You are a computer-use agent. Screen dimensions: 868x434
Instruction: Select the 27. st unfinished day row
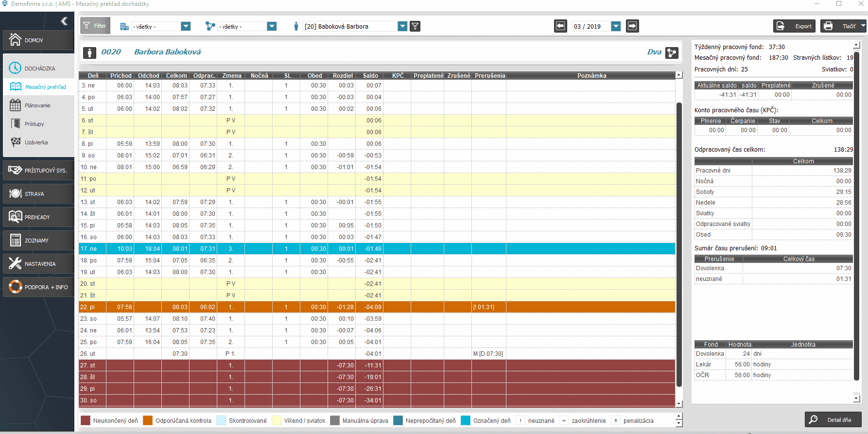[377, 365]
